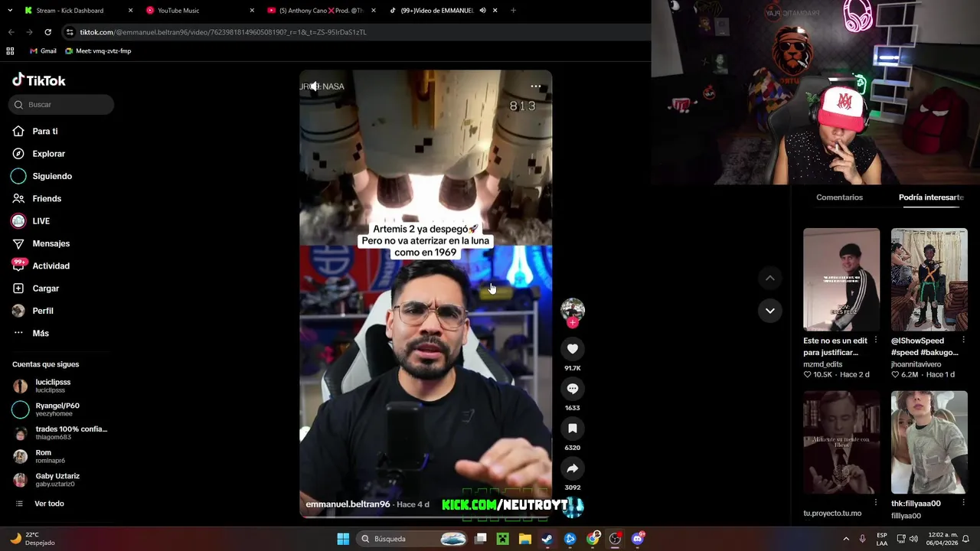Go to the LIVE section
This screenshot has height=551, width=980.
pyautogui.click(x=41, y=221)
